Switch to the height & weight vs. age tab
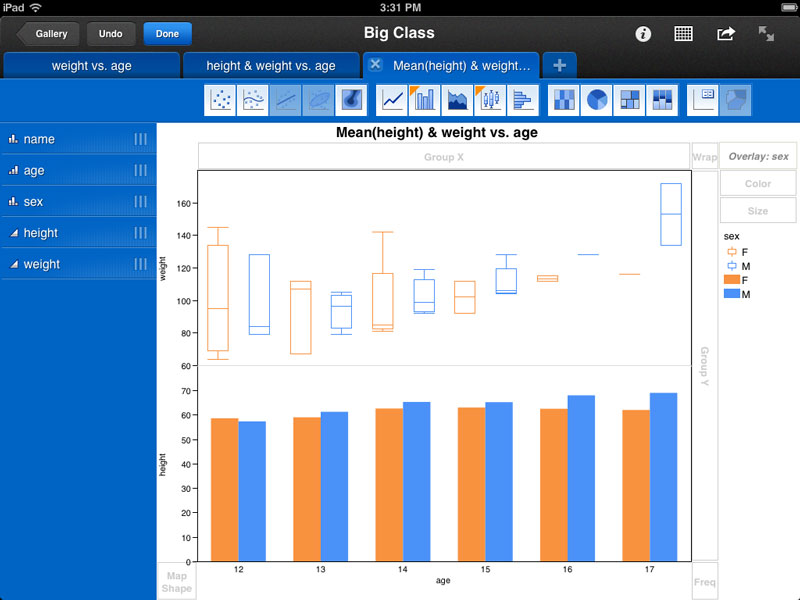The height and width of the screenshot is (600, 800). 271,65
